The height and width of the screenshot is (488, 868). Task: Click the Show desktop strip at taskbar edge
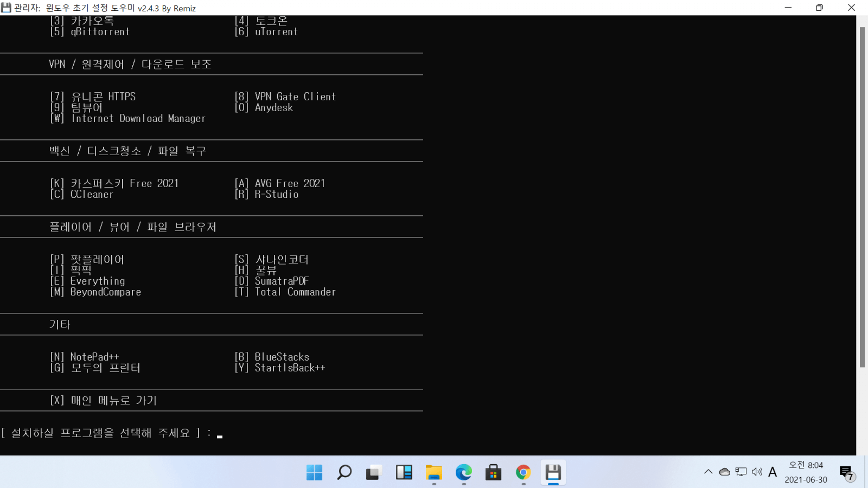866,472
